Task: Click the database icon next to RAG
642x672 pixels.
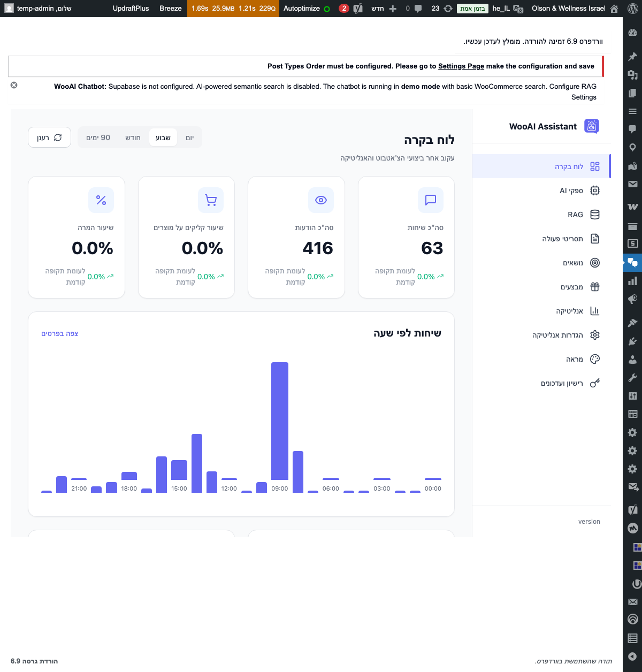Action: (595, 215)
